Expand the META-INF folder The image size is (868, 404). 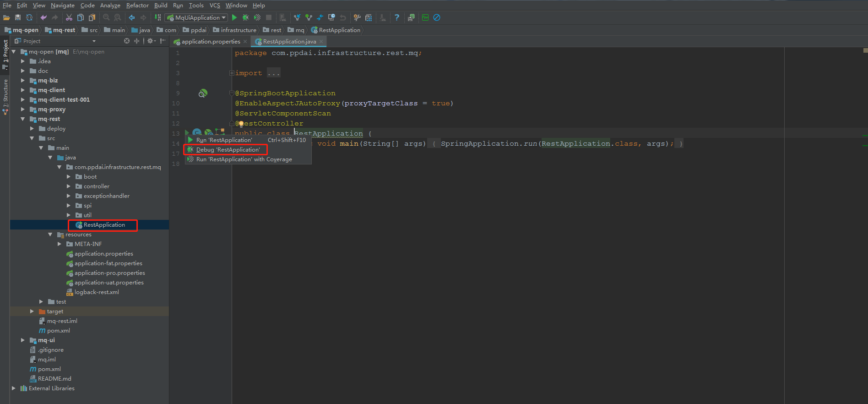60,244
